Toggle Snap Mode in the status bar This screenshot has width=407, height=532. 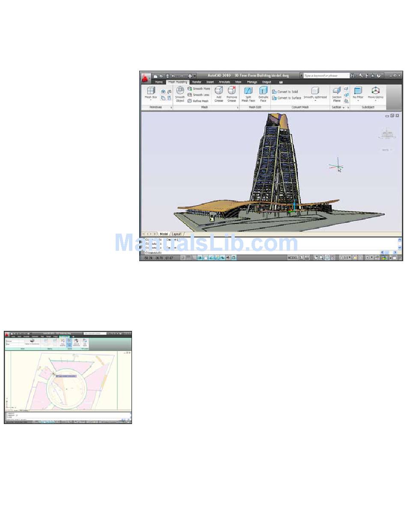coord(183,258)
